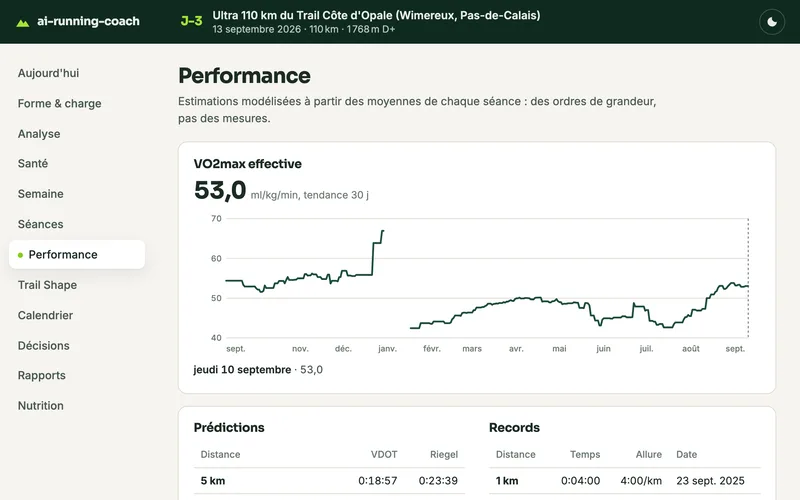Click the 53,0 VO2max value

coord(220,190)
